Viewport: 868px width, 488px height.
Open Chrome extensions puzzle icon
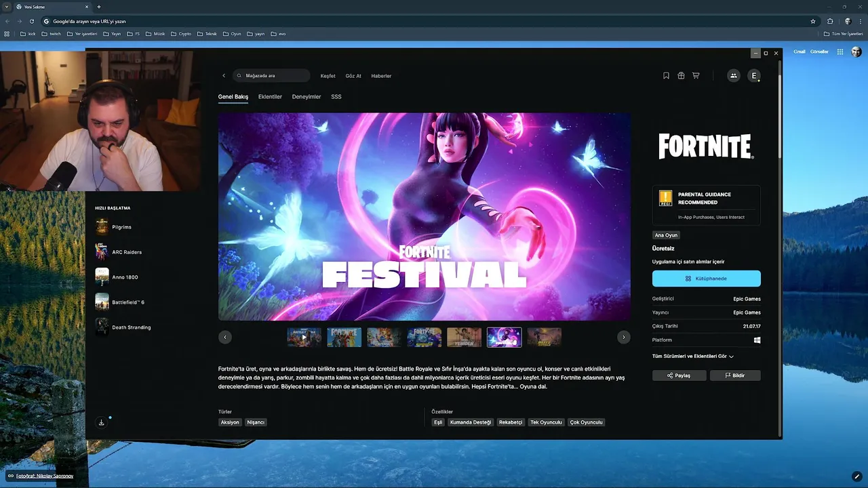(830, 21)
